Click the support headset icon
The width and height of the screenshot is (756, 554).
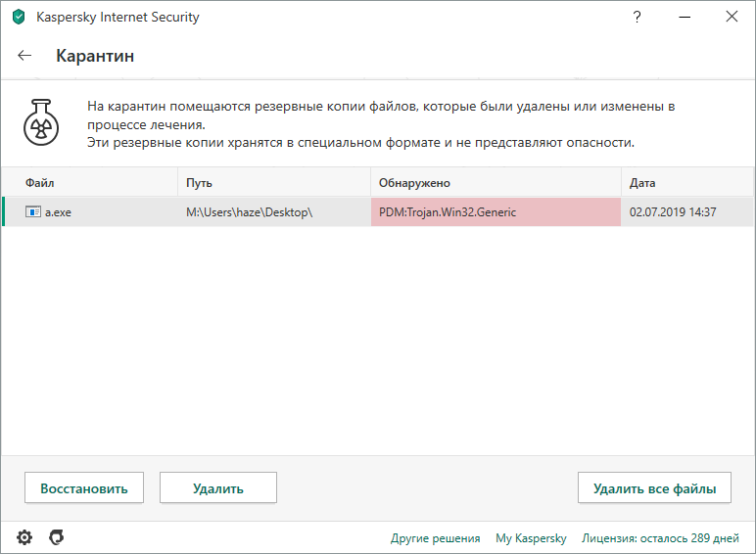(57, 537)
